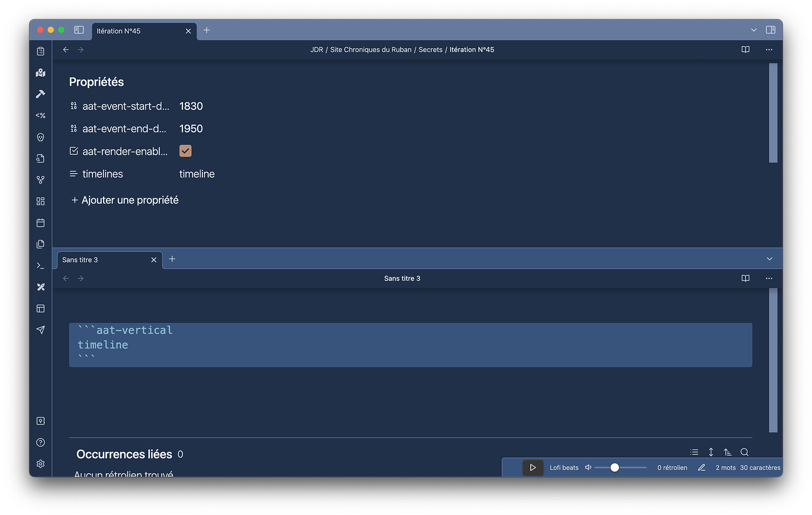The width and height of the screenshot is (812, 515).
Task: Open the four-squares dashboard icon in the ribbon
Action: click(x=41, y=201)
